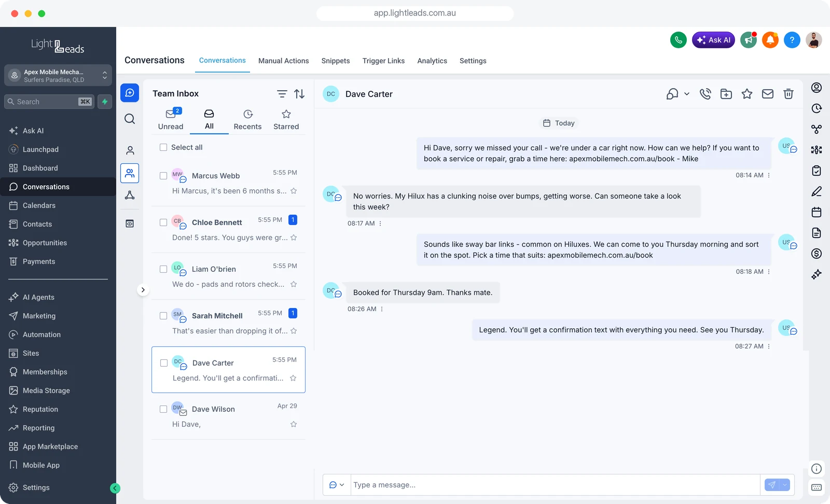Open the megaphone announcements icon
830x504 pixels.
748,40
